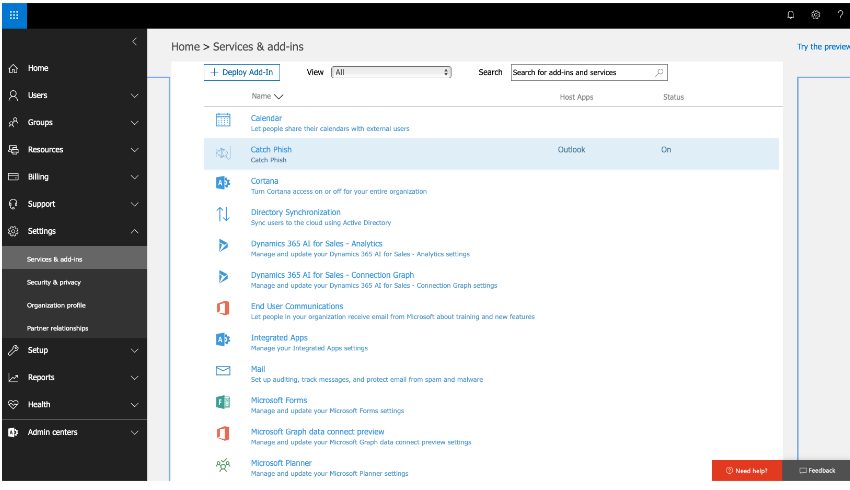
Task: Expand the Health menu chevron
Action: tap(134, 405)
